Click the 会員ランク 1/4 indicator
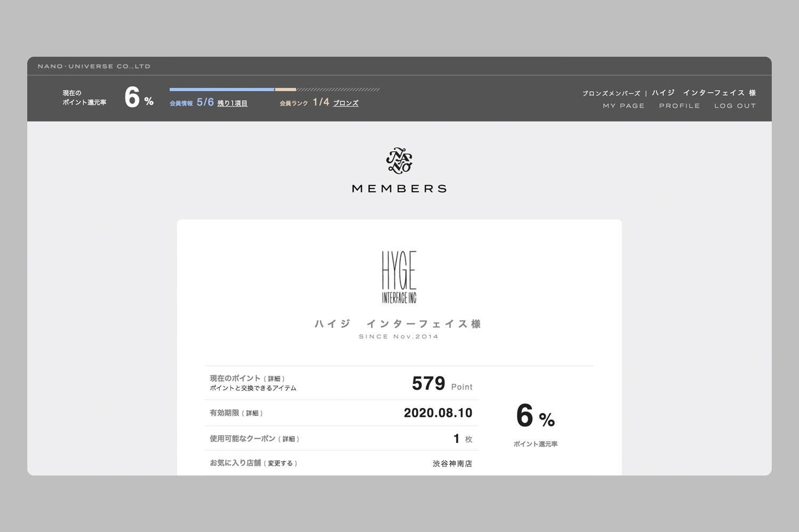Screen dimensions: 799x532 pyautogui.click(x=305, y=102)
